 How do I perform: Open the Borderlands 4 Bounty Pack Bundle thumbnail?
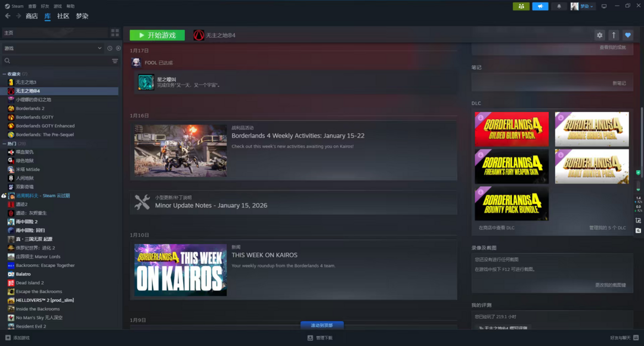pos(512,204)
